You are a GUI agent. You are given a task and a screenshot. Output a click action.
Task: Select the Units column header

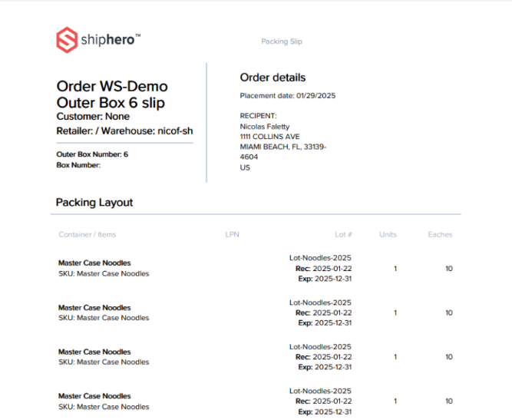pyautogui.click(x=388, y=235)
